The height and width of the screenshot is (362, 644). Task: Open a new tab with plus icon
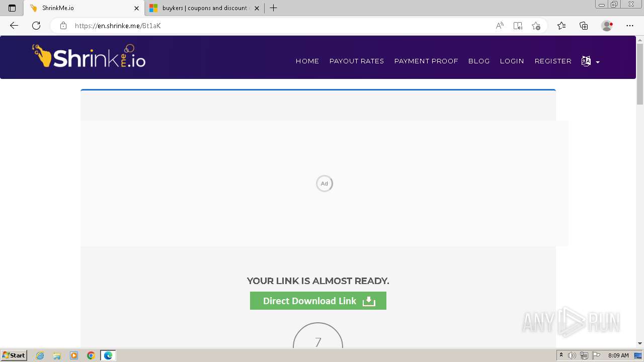273,8
